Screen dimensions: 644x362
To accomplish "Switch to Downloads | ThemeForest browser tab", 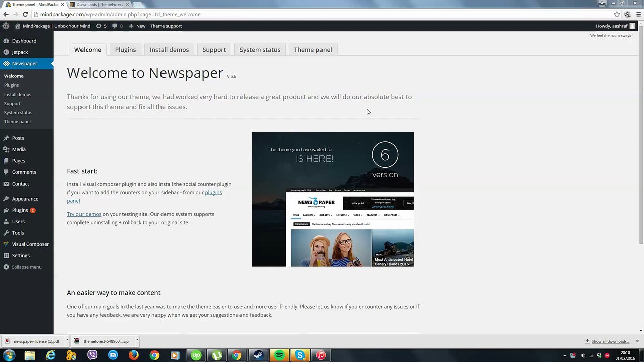I will click(99, 4).
